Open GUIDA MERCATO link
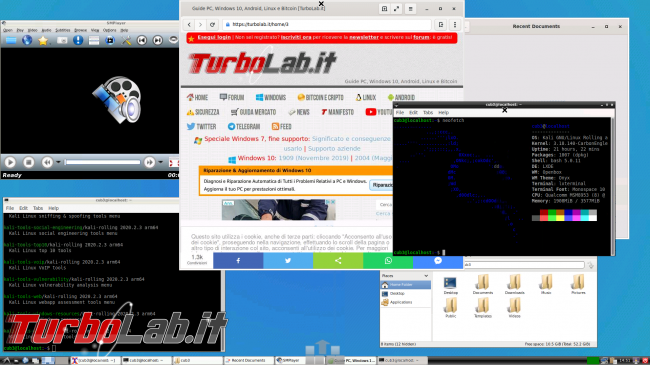The height and width of the screenshot is (365, 650). [253, 112]
